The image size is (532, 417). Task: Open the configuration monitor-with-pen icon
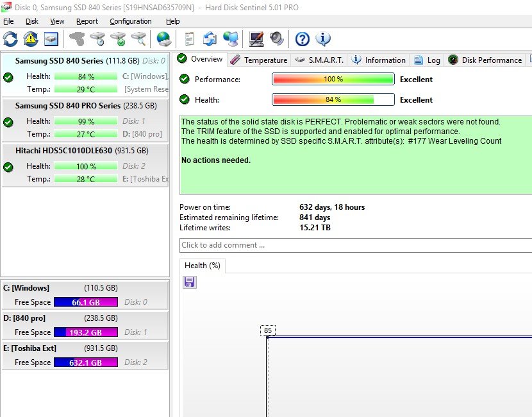tap(256, 39)
